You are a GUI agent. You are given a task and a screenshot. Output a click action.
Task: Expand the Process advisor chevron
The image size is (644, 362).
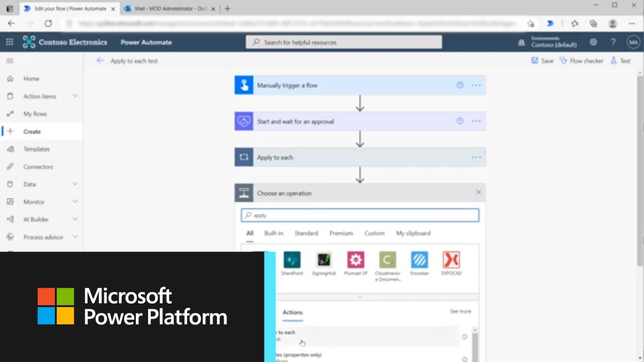[x=75, y=237]
